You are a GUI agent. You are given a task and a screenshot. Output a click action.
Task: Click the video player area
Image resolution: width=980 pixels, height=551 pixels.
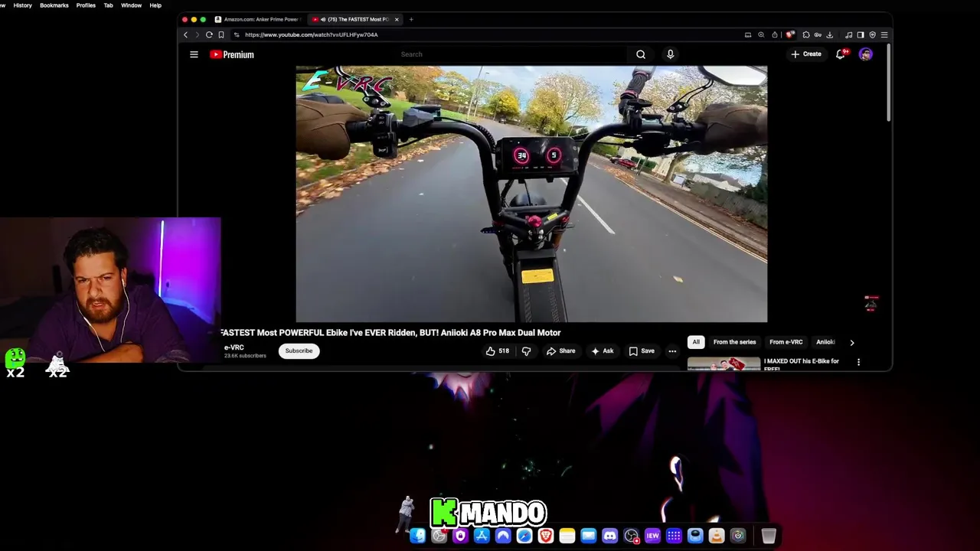tap(531, 194)
